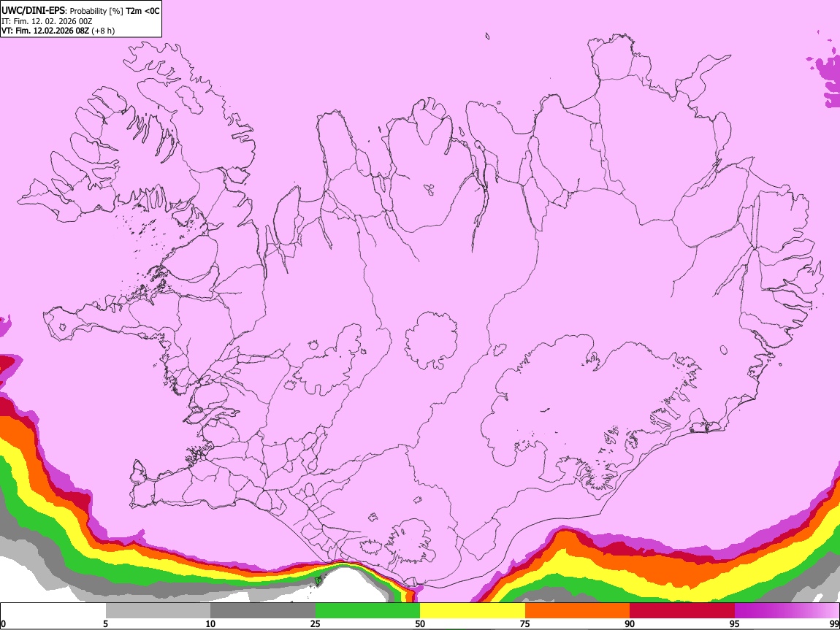Click the purple 95–99% legend segment

(x=787, y=611)
